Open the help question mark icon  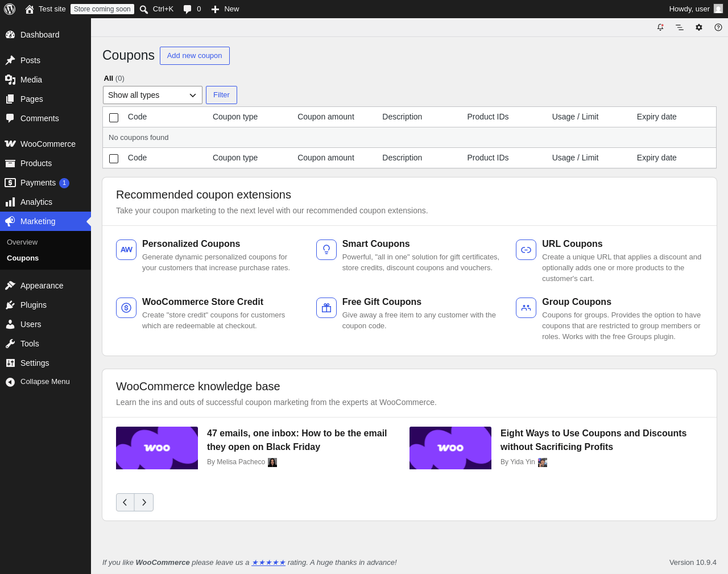coord(718,27)
